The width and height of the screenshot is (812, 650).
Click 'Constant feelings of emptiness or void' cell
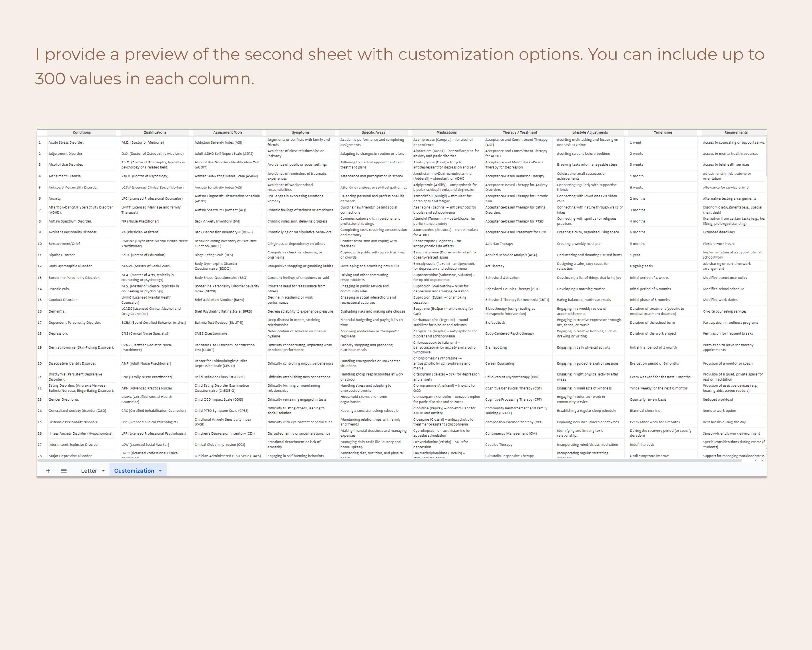300,277
